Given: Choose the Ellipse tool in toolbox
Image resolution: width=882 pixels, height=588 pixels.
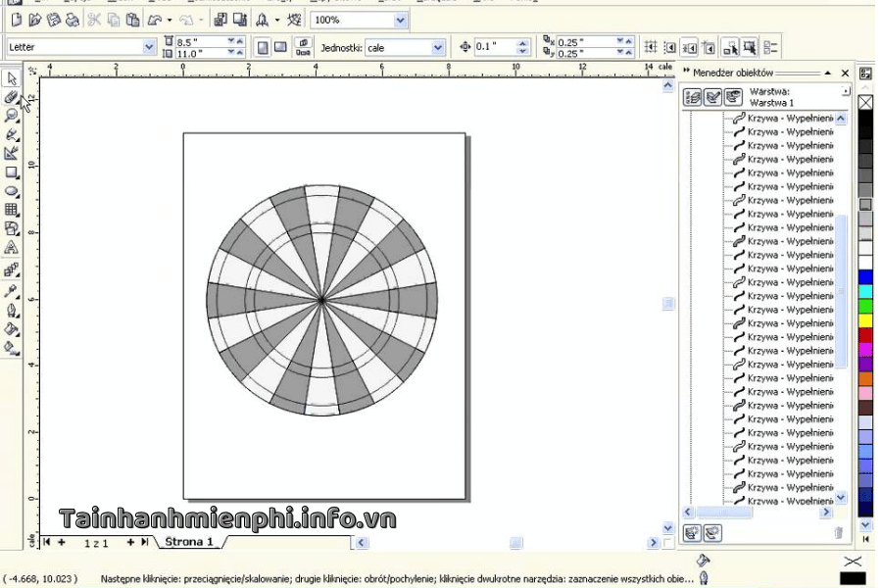Looking at the screenshot, I should click(x=12, y=191).
